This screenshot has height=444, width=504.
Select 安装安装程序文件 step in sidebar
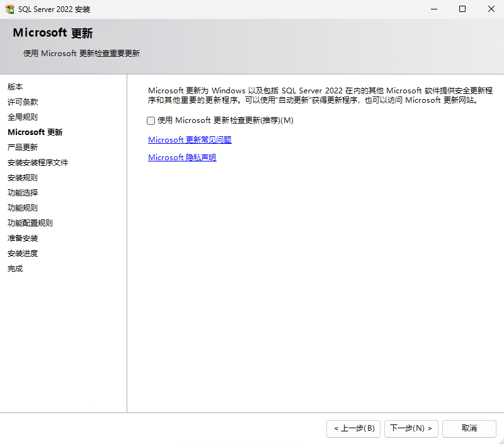coord(38,163)
